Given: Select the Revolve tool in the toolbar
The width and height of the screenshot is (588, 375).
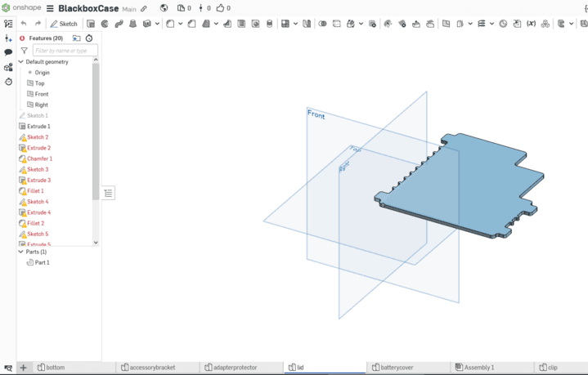Looking at the screenshot, I should coord(105,24).
